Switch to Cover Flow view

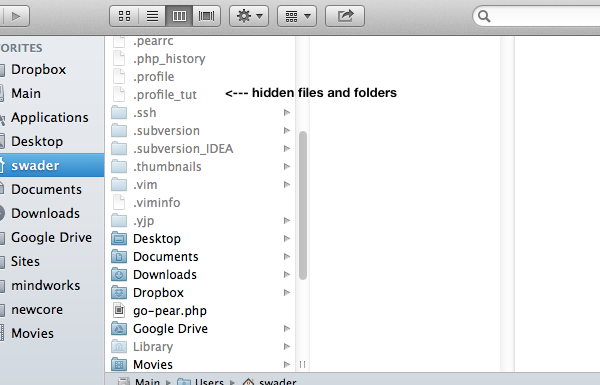[x=207, y=16]
